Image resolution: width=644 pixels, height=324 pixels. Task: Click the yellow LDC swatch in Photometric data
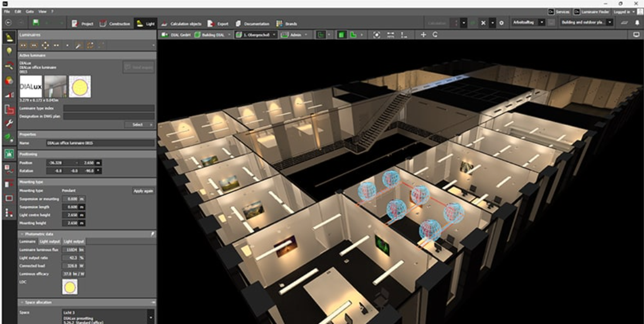pos(70,287)
